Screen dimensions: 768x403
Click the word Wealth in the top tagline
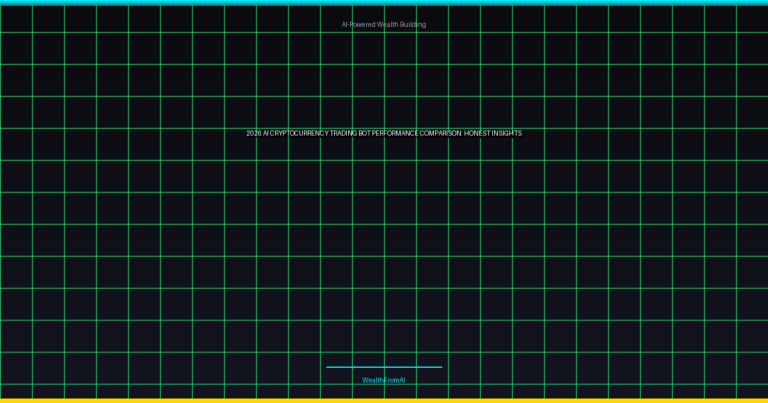coord(388,24)
